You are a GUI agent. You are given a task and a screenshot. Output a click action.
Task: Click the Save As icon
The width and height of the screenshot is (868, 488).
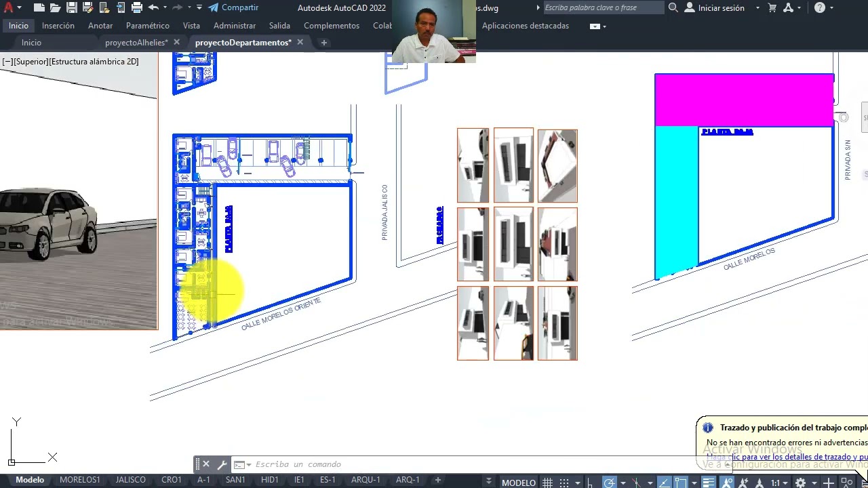(x=87, y=8)
